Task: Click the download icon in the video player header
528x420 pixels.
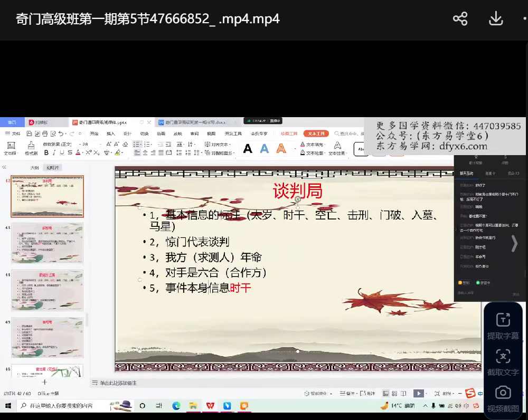Action: 496,18
